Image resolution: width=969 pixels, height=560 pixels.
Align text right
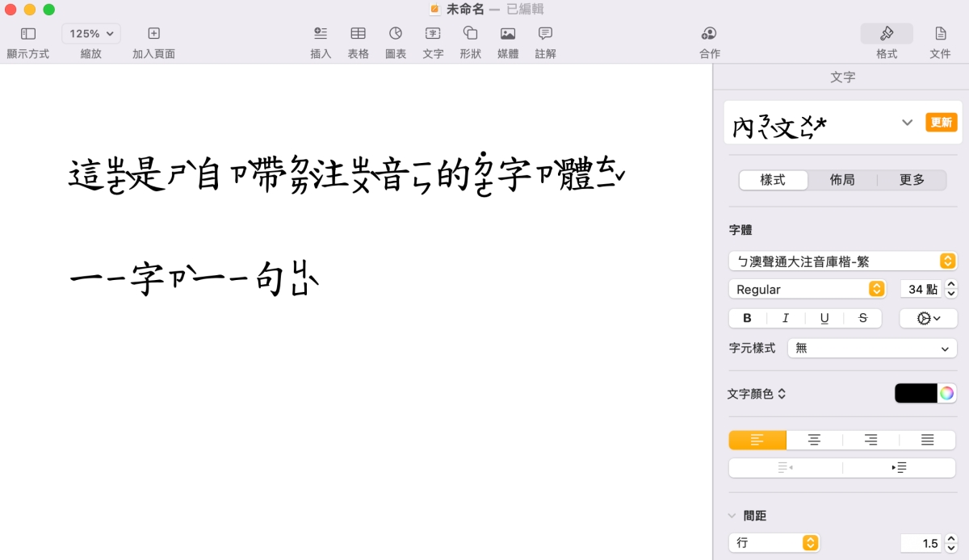pos(870,440)
